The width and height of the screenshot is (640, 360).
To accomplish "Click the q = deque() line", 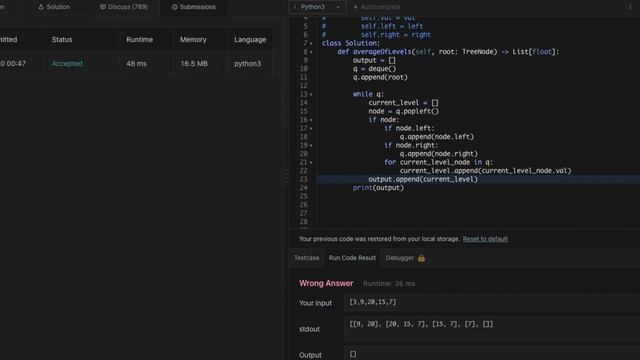I will (x=374, y=69).
